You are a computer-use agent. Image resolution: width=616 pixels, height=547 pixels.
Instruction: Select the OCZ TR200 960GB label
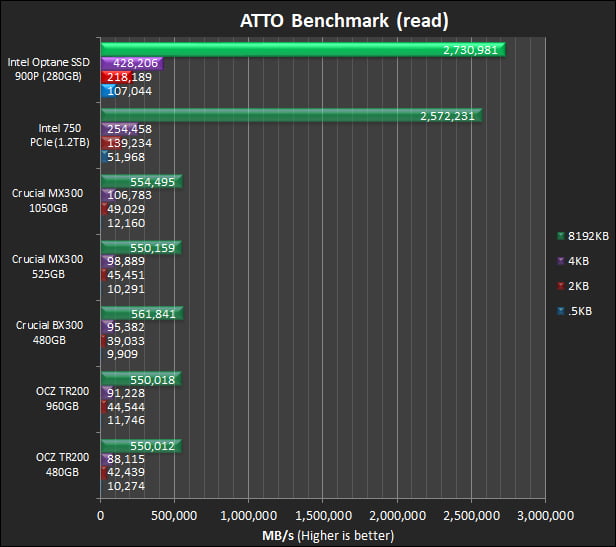click(x=62, y=399)
